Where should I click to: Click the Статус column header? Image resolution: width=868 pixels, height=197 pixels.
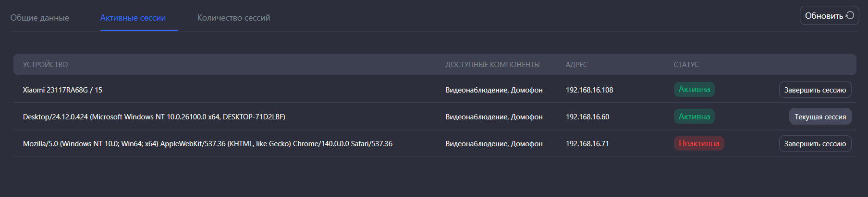(686, 65)
